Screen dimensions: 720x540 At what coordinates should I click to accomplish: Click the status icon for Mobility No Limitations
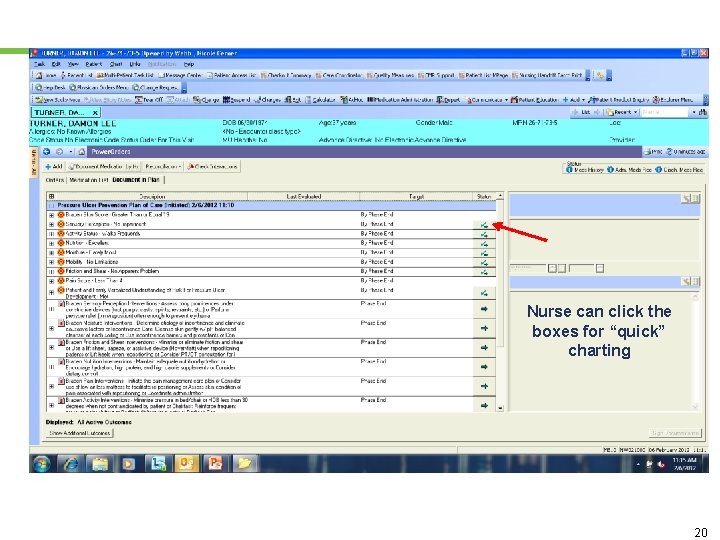tap(484, 263)
